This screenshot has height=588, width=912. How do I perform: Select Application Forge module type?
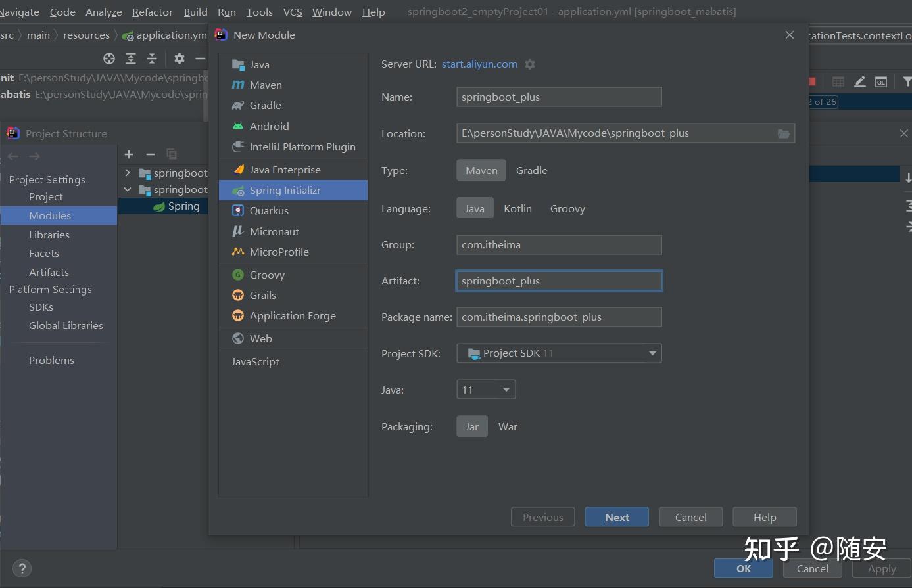[x=293, y=315]
